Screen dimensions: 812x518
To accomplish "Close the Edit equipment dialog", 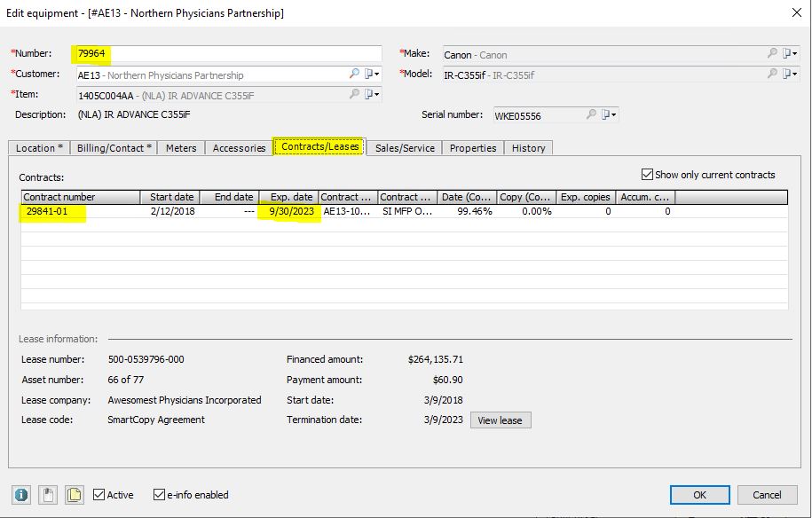I will (x=797, y=12).
